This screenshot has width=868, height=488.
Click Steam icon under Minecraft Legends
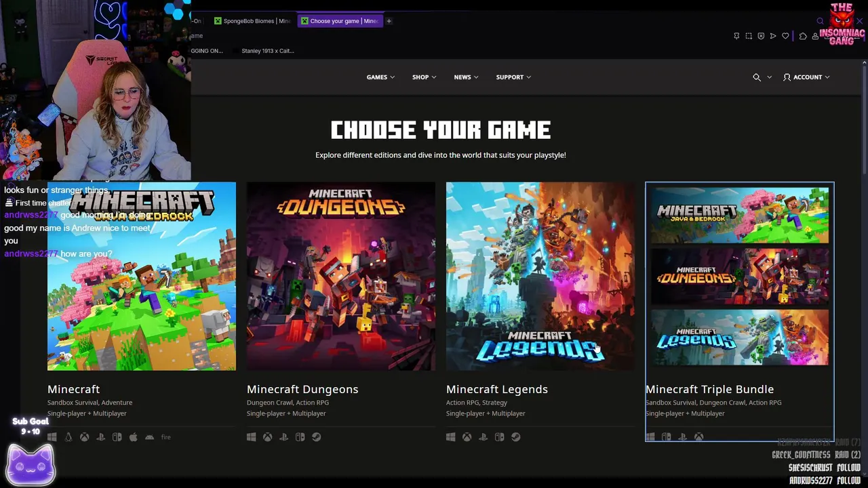click(515, 437)
